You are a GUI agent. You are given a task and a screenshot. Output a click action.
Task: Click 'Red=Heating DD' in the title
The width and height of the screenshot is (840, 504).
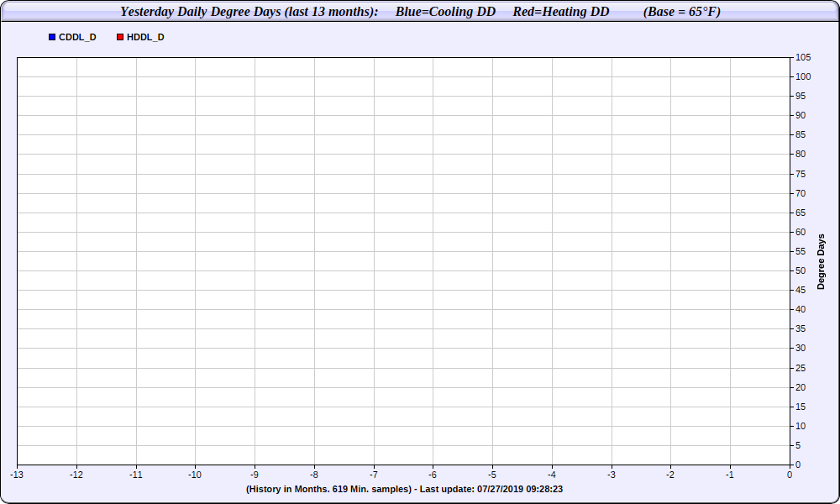pos(561,11)
